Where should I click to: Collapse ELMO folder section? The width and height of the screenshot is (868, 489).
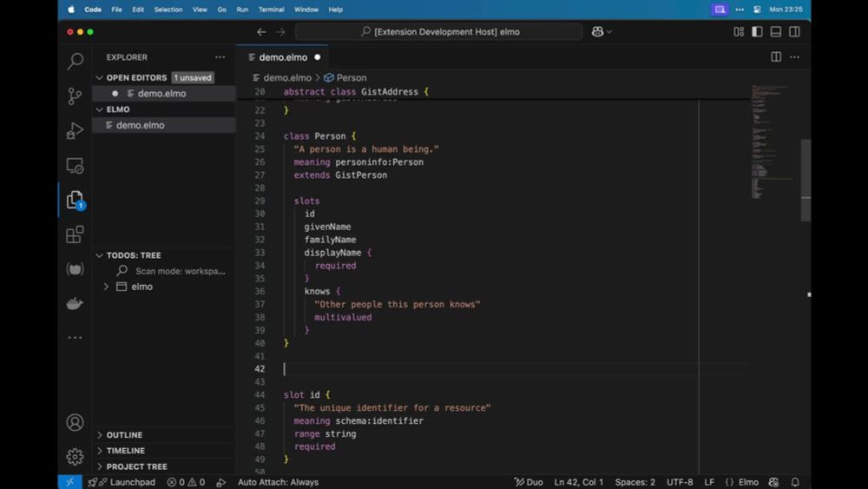coord(99,109)
